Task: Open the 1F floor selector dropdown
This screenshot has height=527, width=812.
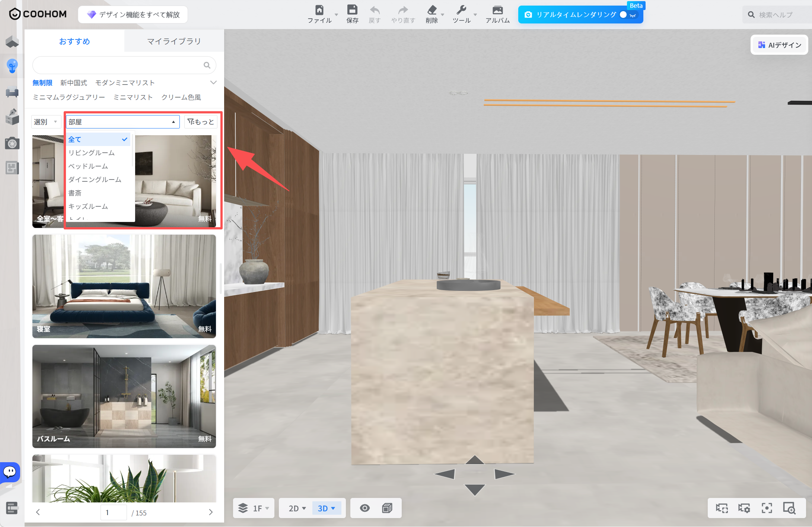Action: [254, 508]
